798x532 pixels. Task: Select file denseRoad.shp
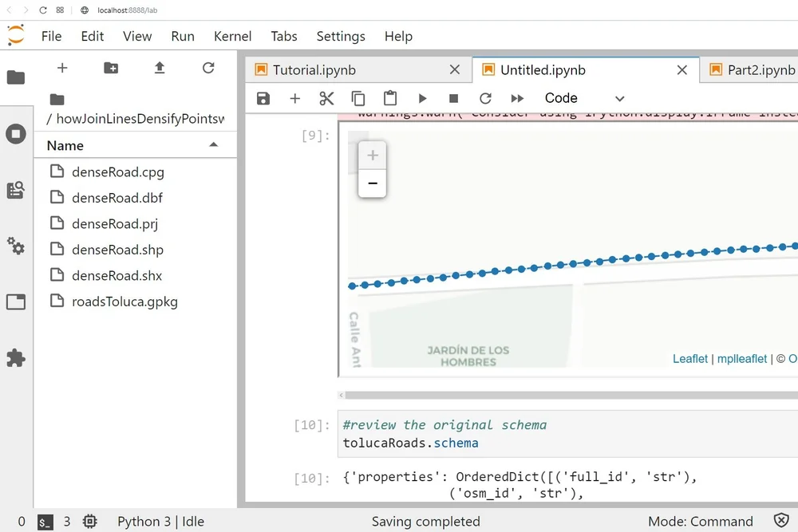135,249
